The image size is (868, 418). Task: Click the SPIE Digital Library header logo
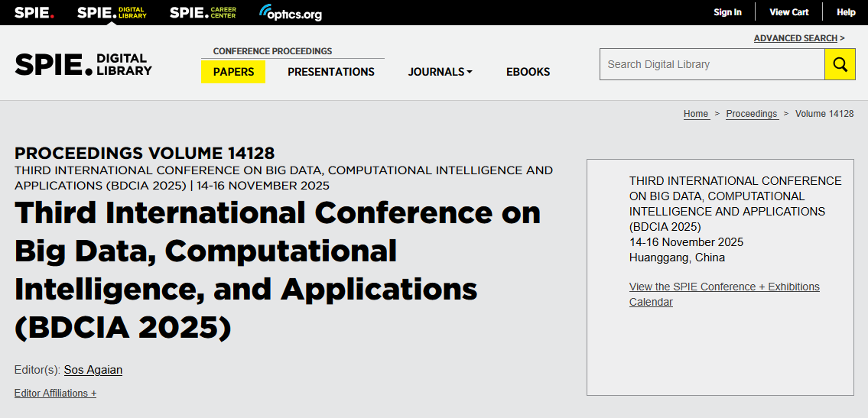(83, 65)
